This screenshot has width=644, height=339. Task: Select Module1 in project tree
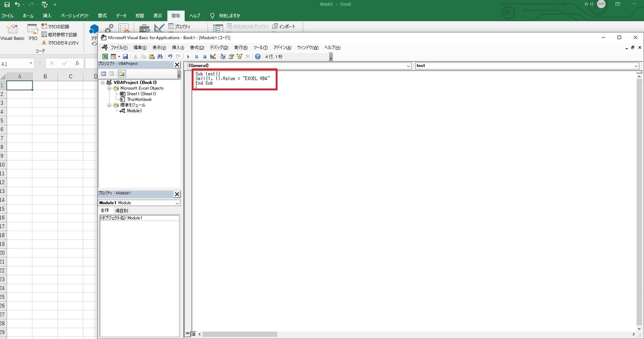pyautogui.click(x=134, y=111)
